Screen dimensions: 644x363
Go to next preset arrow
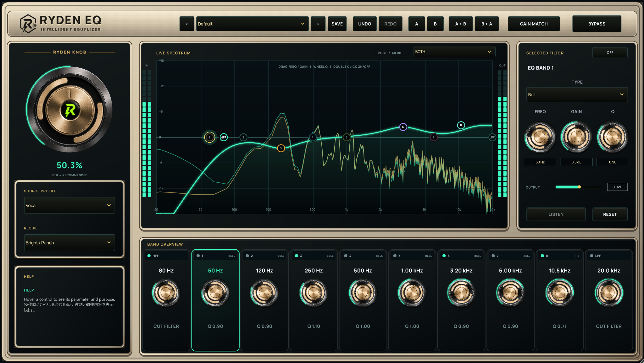click(318, 24)
